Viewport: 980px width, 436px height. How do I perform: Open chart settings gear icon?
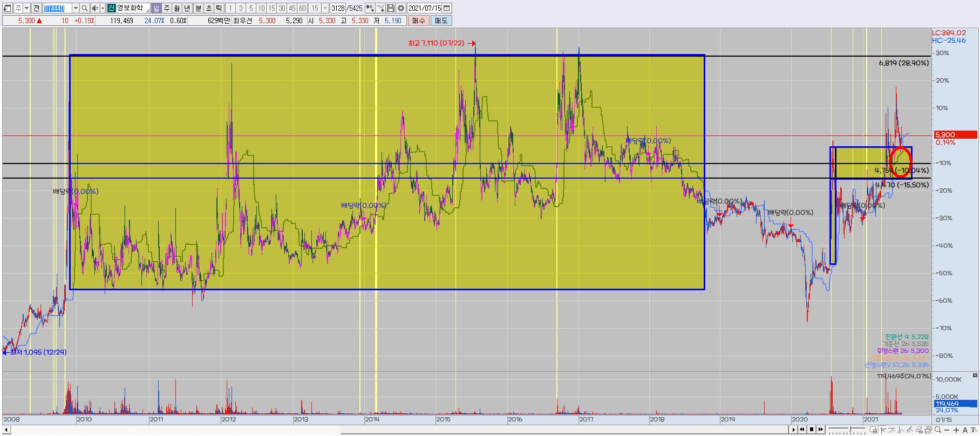coord(401,8)
